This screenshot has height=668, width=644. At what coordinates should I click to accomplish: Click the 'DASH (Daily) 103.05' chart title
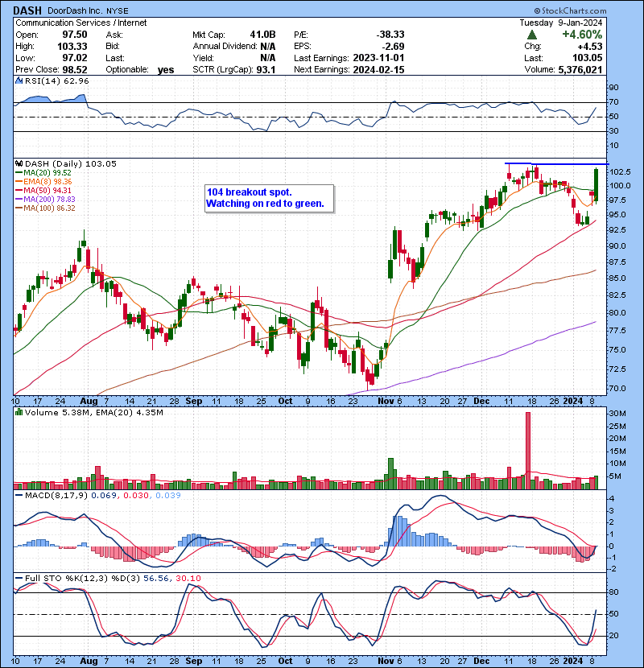[71, 163]
